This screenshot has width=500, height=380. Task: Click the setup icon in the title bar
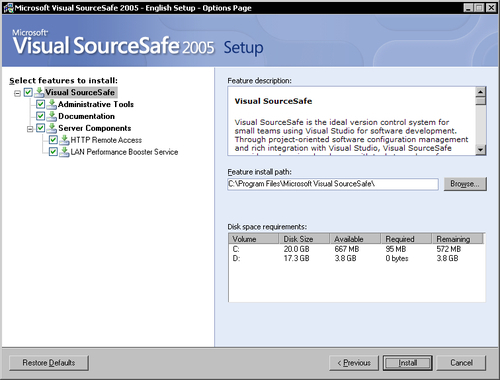coord(8,8)
